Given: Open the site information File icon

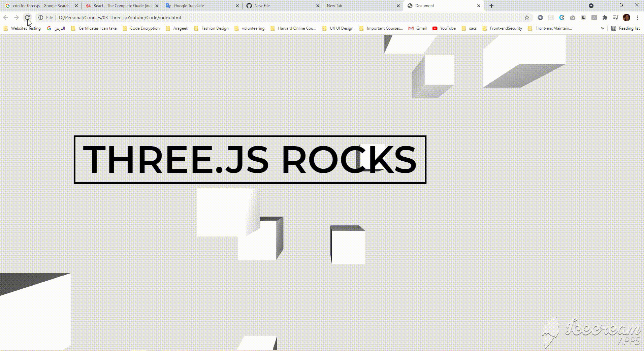Looking at the screenshot, I should pyautogui.click(x=40, y=18).
